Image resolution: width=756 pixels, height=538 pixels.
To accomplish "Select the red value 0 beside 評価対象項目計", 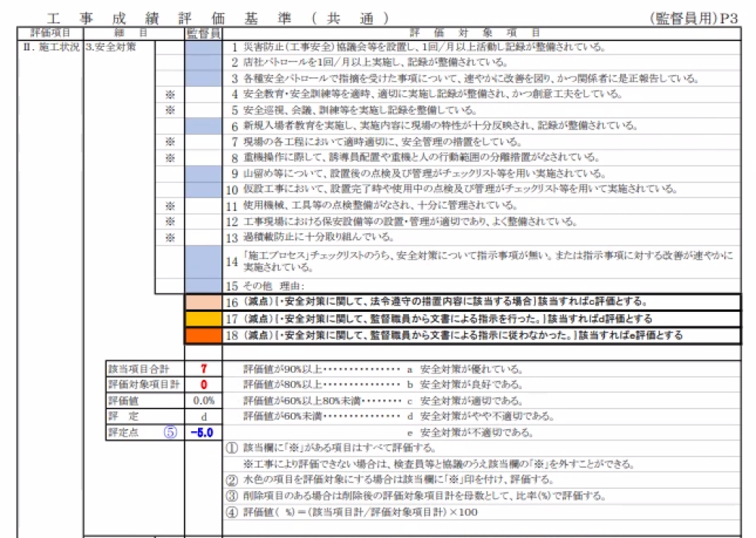I will (203, 384).
